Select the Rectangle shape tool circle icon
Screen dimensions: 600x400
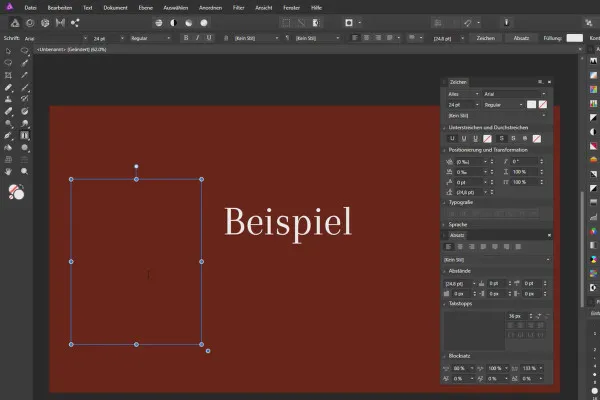(24, 148)
